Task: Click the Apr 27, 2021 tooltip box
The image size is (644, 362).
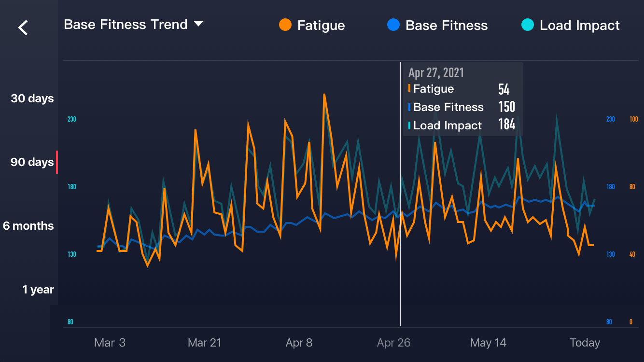Action: coord(463,99)
